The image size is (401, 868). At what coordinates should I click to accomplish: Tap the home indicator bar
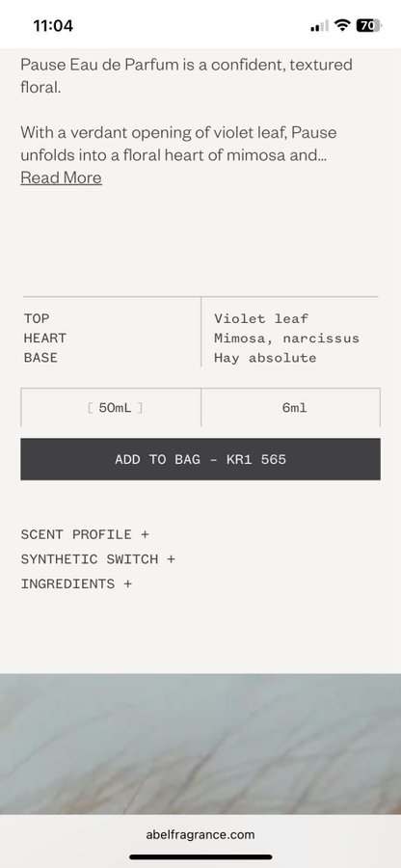(200, 857)
